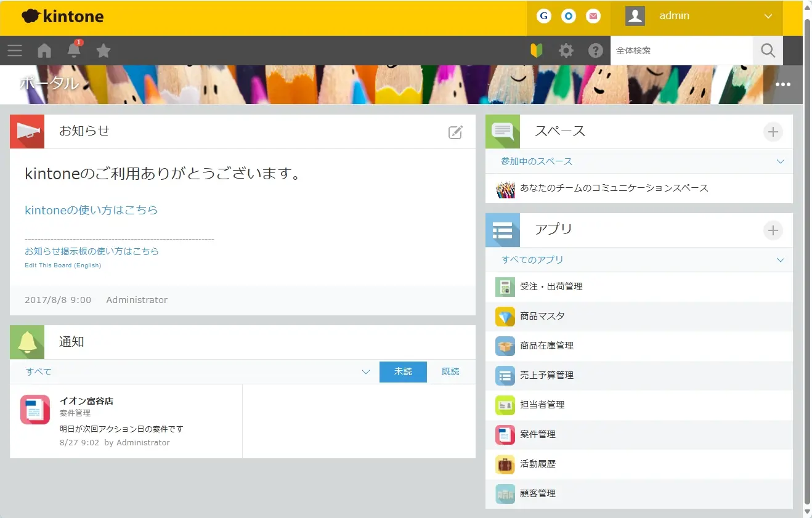Go to the home portal icon
The width and height of the screenshot is (812, 518).
[x=44, y=51]
